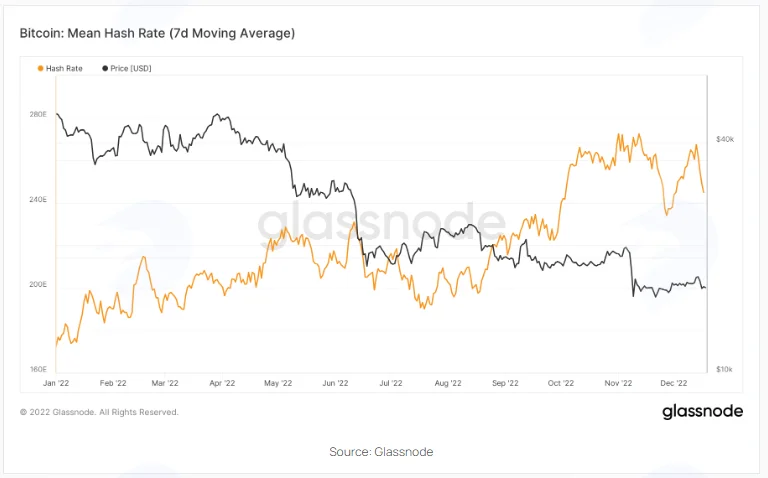Toggle the Hash Rate legend entry
This screenshot has height=478, width=768.
(60, 69)
